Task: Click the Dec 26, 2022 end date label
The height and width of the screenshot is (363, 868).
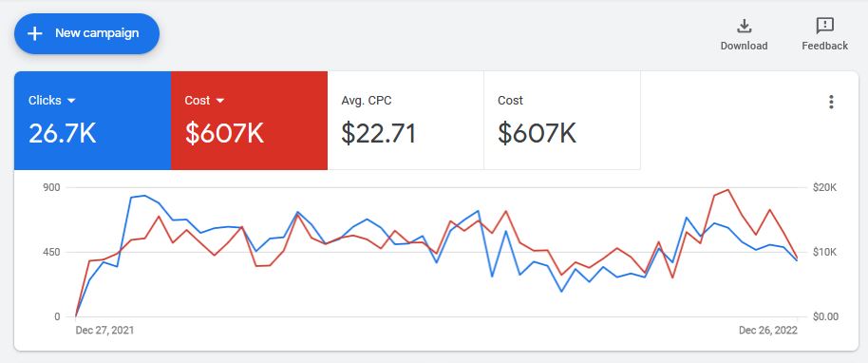Action: [767, 331]
